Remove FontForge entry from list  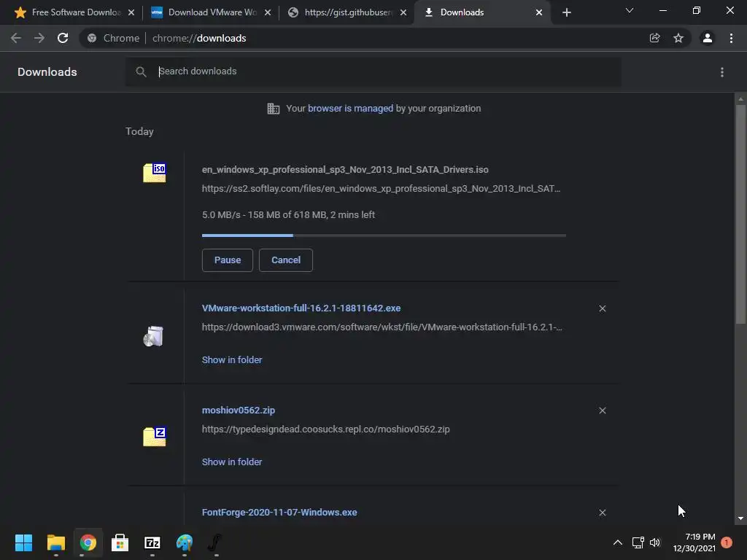pos(602,513)
